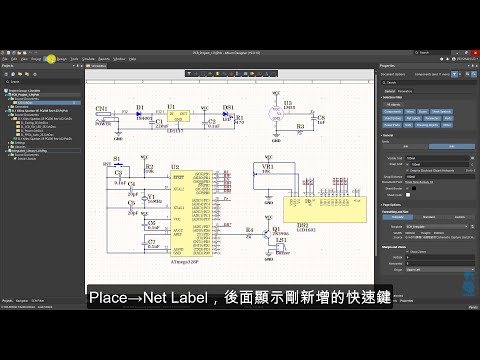
Task: Select the rectangle selection tool in Active Bar
Action: point(203,74)
